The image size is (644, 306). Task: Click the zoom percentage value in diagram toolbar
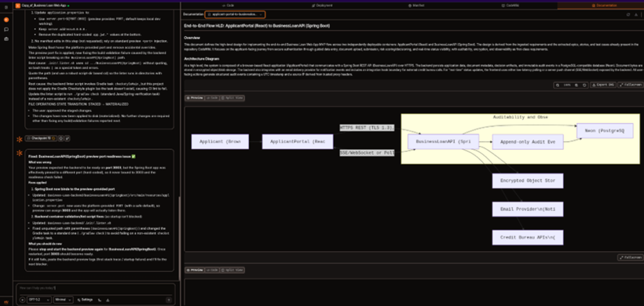click(567, 85)
